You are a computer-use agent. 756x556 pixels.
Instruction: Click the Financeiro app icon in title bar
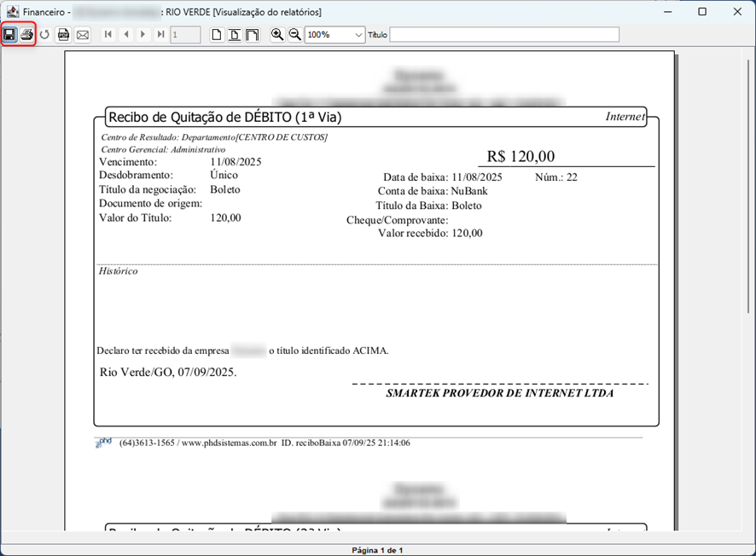tap(12, 12)
